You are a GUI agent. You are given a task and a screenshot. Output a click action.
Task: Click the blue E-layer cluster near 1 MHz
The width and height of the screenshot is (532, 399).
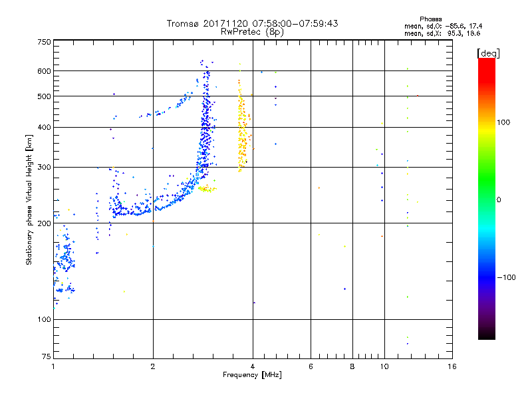(x=64, y=258)
